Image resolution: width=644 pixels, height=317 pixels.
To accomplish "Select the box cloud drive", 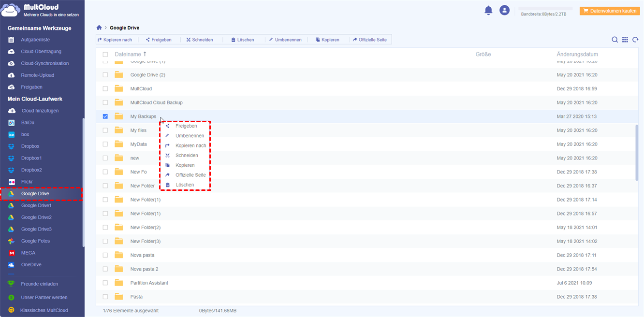I will 25,134.
